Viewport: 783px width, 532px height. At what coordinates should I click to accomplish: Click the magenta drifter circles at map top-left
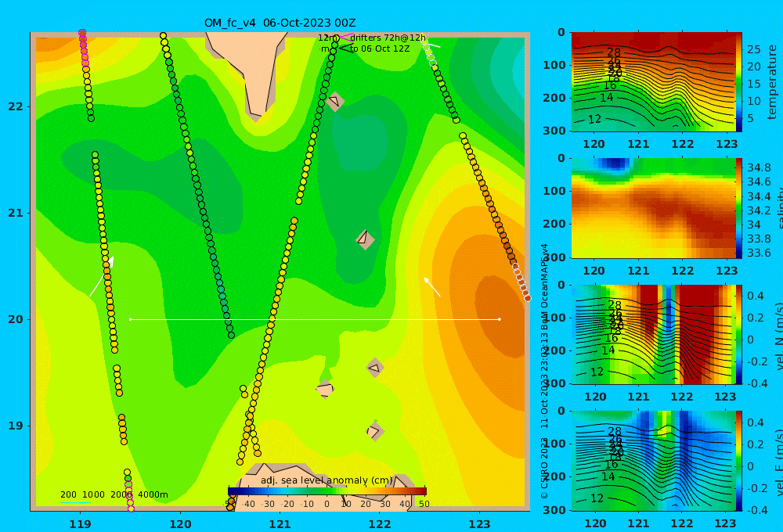coord(84,49)
